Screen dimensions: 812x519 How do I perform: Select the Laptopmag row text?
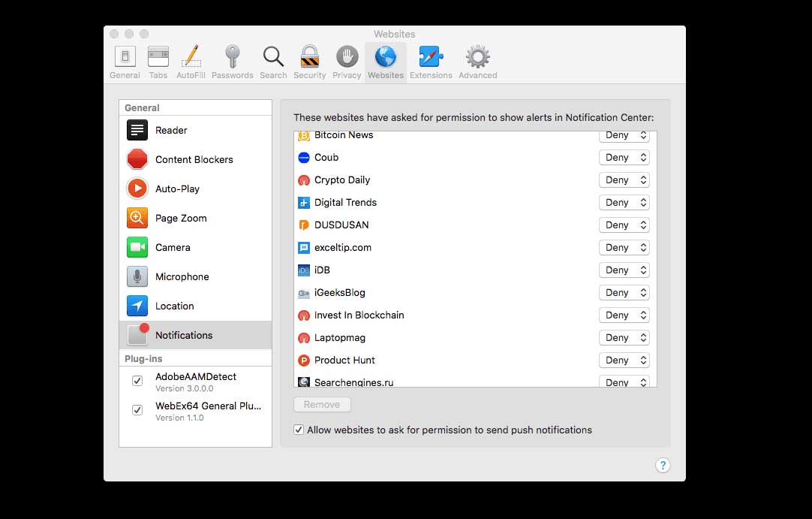click(340, 337)
